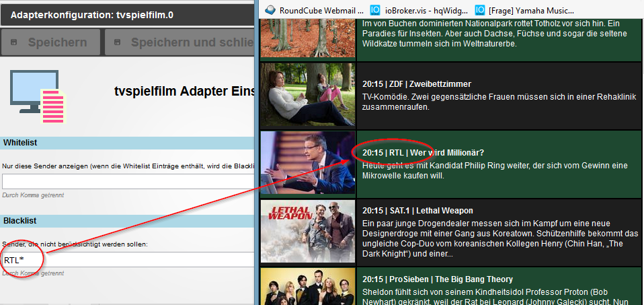644x305 pixels.
Task: Click the save icon on Speichern und schließen
Action: [117, 42]
